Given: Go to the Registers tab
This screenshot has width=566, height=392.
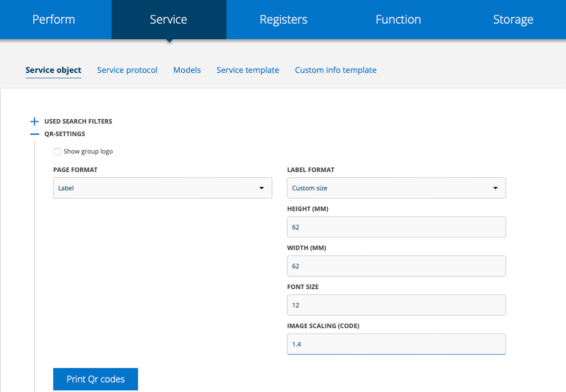Looking at the screenshot, I should (284, 19).
